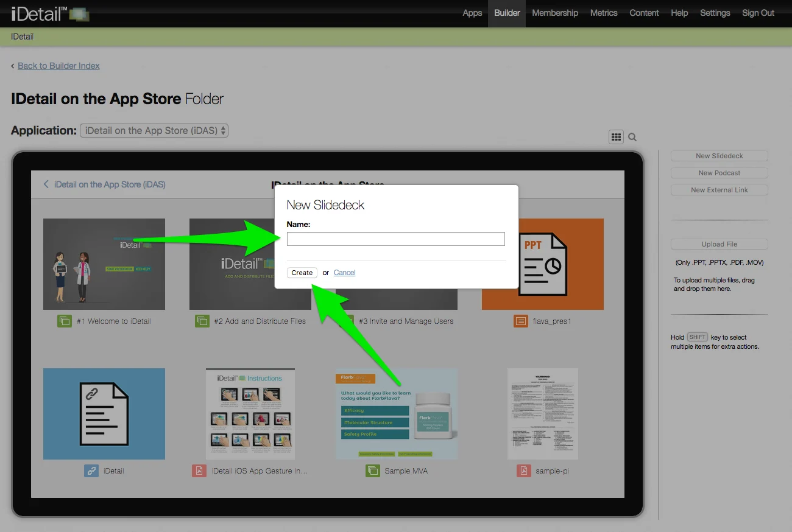Click the "#1 Welcome to iDetail" label
The image size is (792, 532).
click(x=114, y=321)
